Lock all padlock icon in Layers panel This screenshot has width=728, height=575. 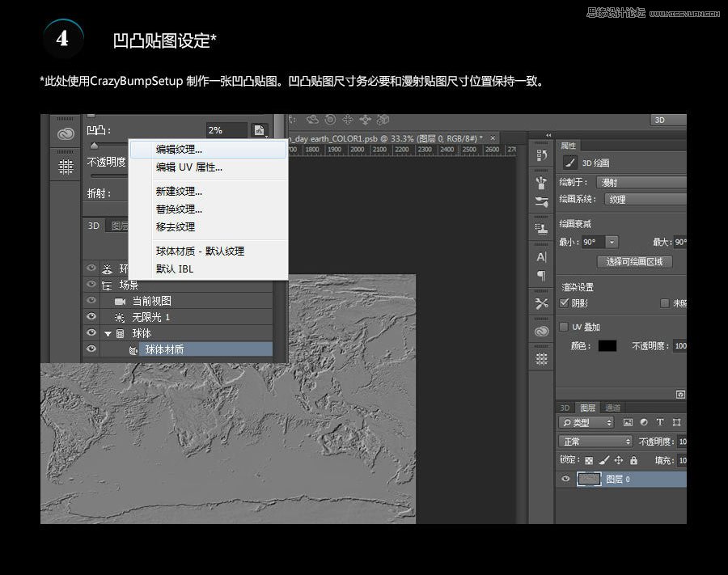point(633,460)
